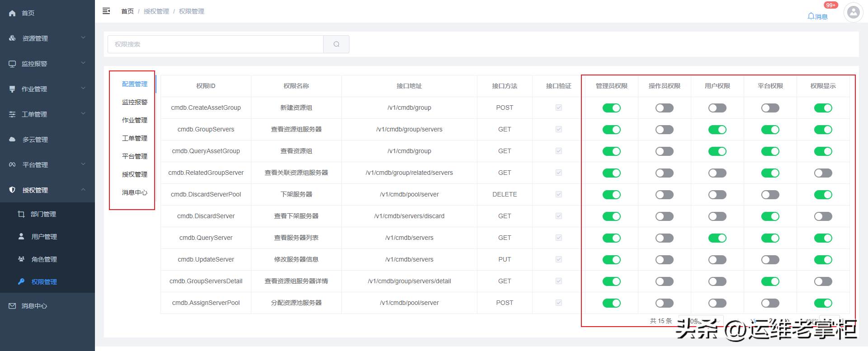Enable 平台权限 for cmdb.UpdateServer
868x351 pixels.
(770, 260)
